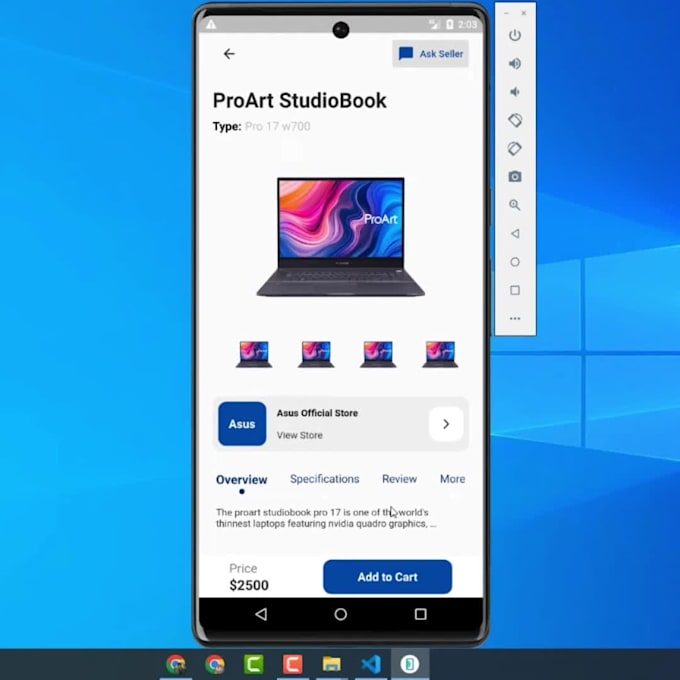Tap the Android recent apps button
This screenshot has height=680, width=680.
coord(420,614)
